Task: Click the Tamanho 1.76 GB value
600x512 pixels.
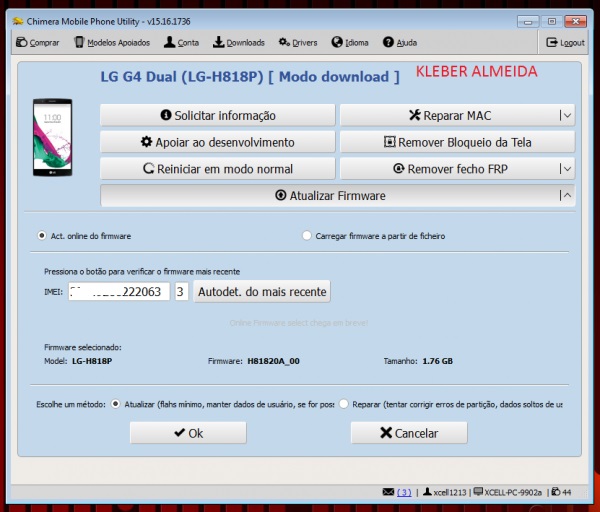Action: [437, 361]
